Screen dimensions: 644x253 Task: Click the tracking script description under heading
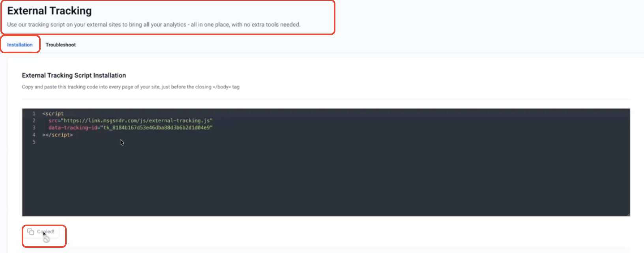[154, 24]
